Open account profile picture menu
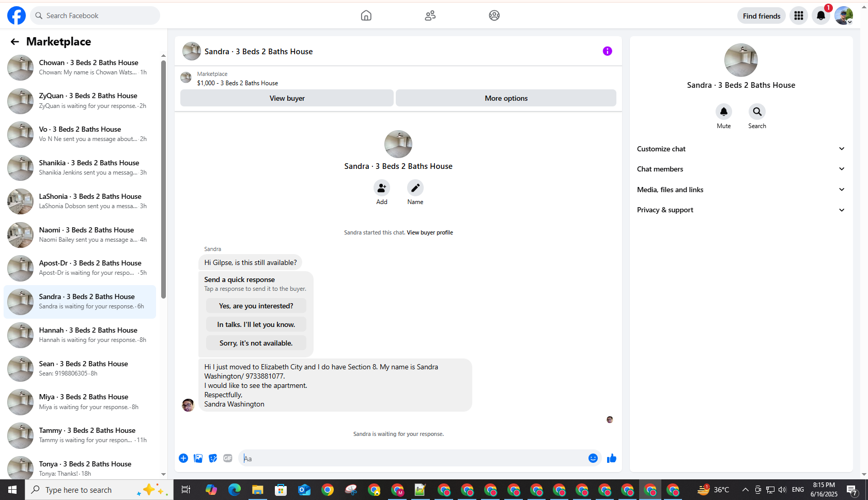Image resolution: width=868 pixels, height=500 pixels. pos(844,15)
